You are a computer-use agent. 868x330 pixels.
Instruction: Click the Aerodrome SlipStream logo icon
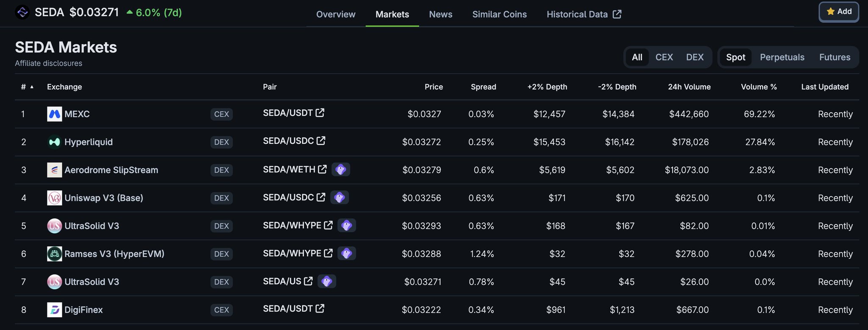54,170
